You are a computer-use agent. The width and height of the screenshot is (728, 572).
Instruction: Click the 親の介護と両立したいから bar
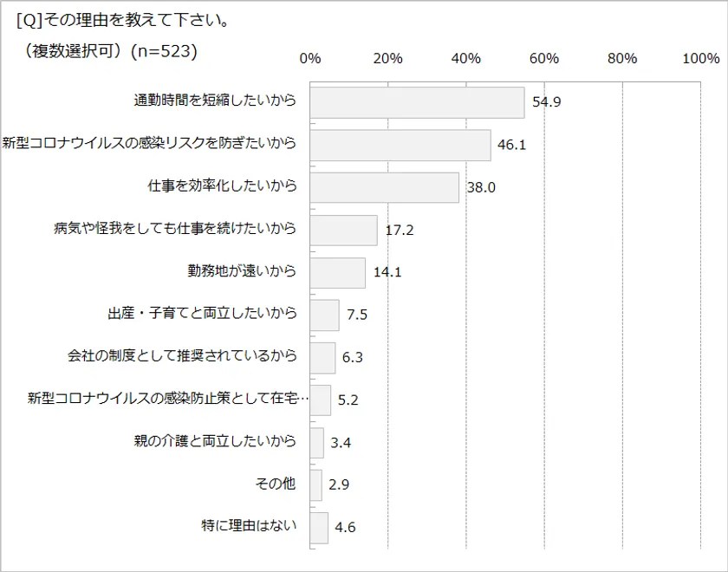(316, 442)
